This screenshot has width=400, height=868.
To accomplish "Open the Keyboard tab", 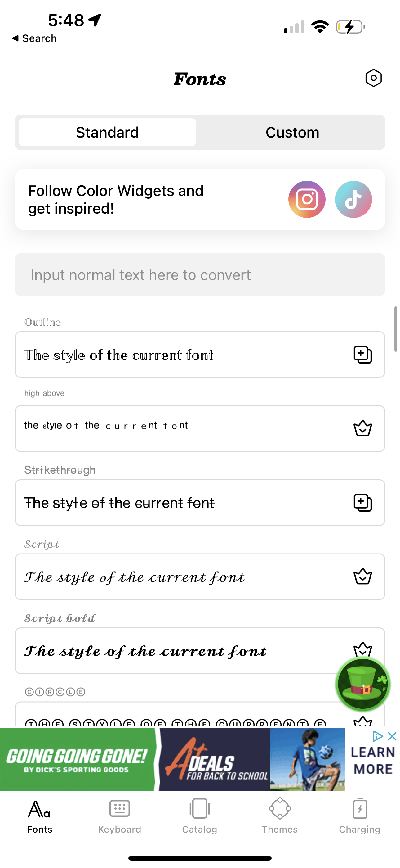I will coord(119,816).
